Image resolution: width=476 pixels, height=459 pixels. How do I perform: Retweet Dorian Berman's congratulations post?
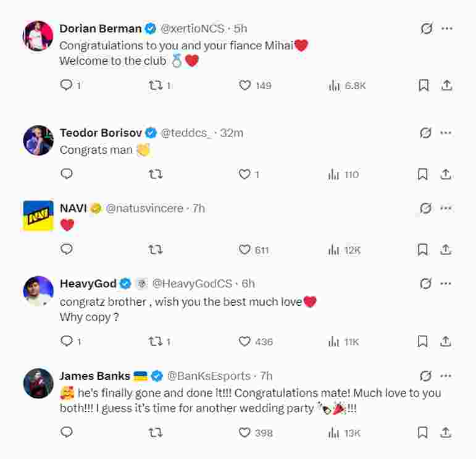pyautogui.click(x=155, y=85)
